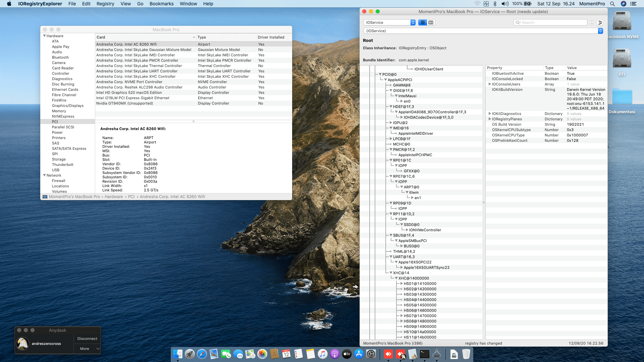Open the (IOService) path dropdown

pyautogui.click(x=483, y=31)
